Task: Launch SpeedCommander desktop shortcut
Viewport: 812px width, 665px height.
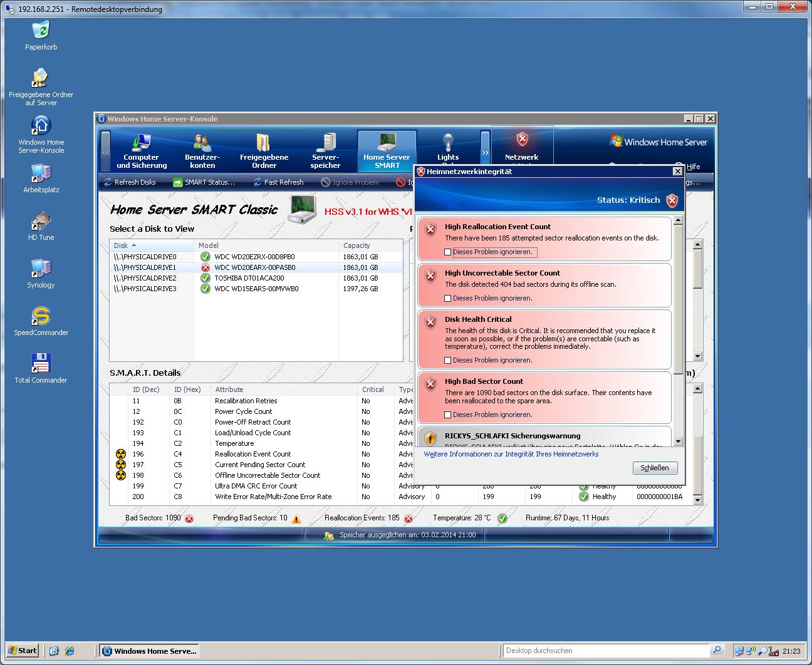Action: click(x=41, y=321)
